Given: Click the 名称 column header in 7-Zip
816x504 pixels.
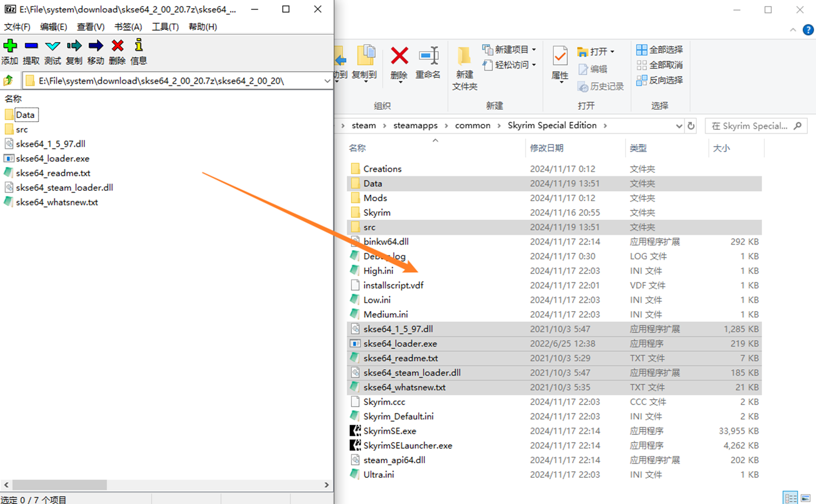Looking at the screenshot, I should coord(14,98).
